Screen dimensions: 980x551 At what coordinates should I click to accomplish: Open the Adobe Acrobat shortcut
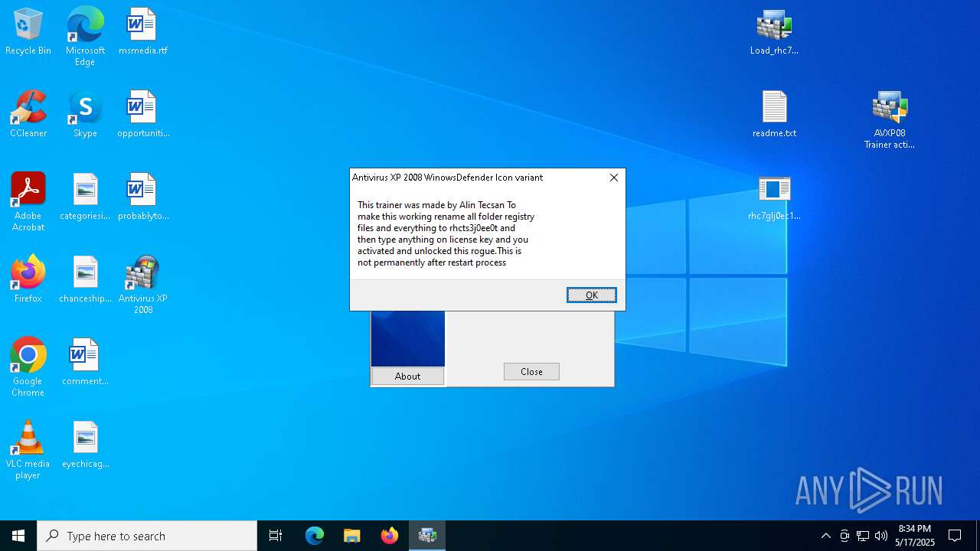tap(28, 202)
